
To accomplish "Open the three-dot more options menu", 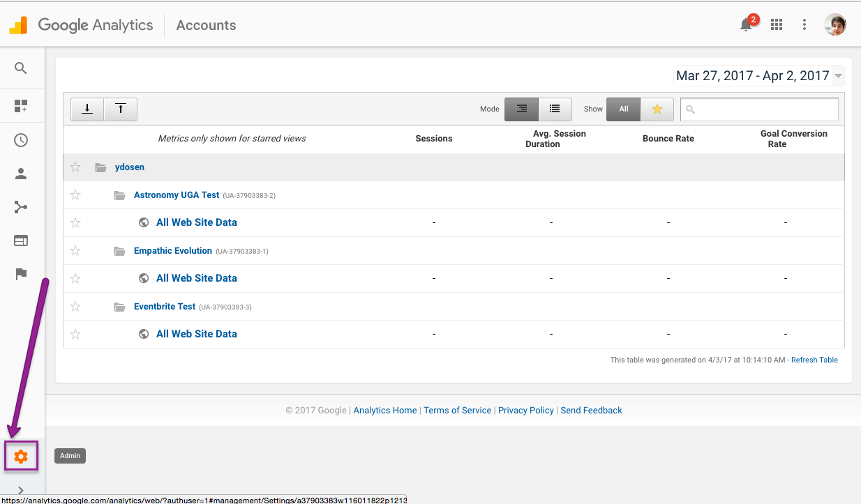I will point(804,25).
